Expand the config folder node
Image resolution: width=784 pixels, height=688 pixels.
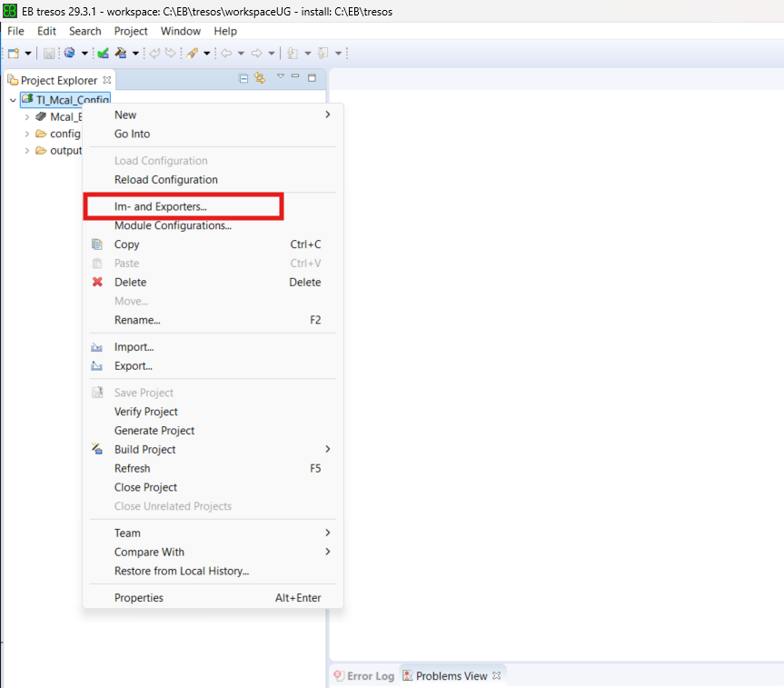(27, 133)
